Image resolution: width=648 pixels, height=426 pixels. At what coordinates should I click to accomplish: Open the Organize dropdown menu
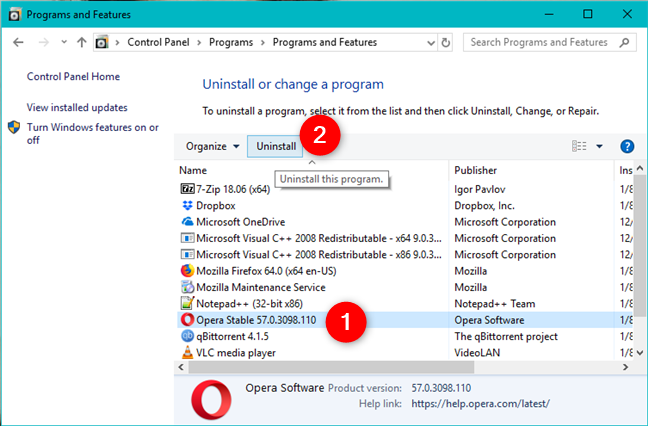212,146
